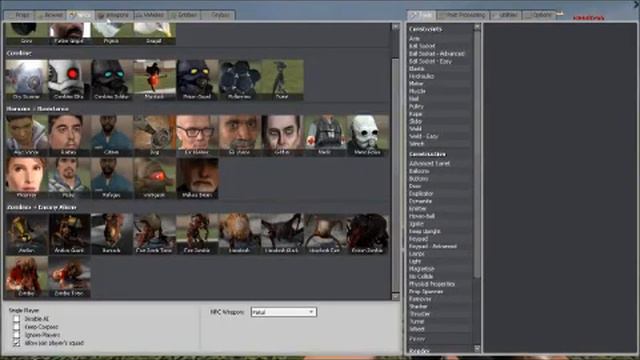This screenshot has height=360, width=640.
Task: Select the Weld - Easy tool
Action: click(440, 136)
